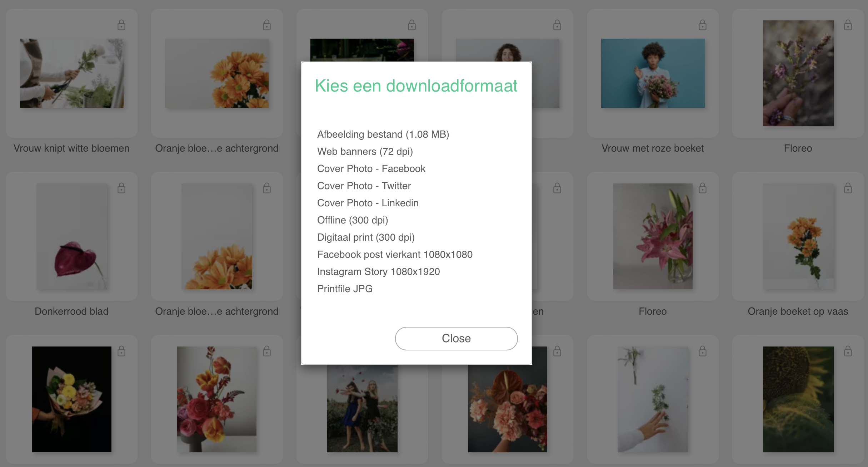Open dark peach bouquet thumbnail
The image size is (868, 467).
tap(508, 409)
